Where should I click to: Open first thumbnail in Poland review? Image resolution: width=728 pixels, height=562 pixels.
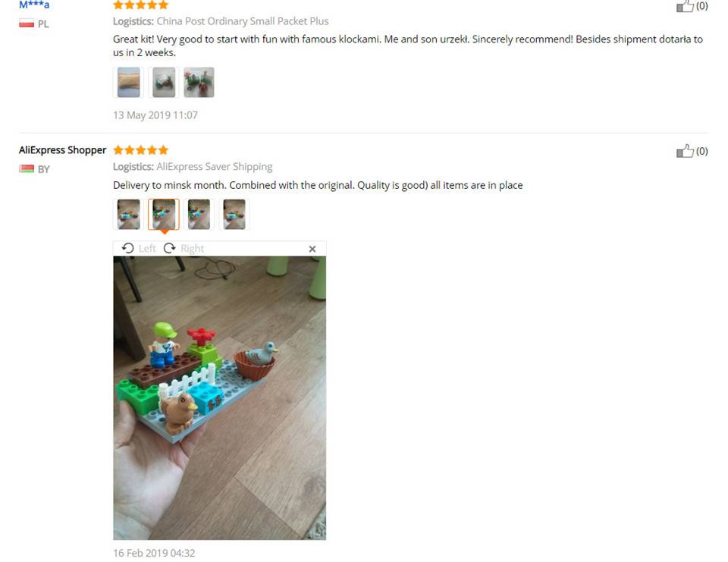pyautogui.click(x=129, y=82)
